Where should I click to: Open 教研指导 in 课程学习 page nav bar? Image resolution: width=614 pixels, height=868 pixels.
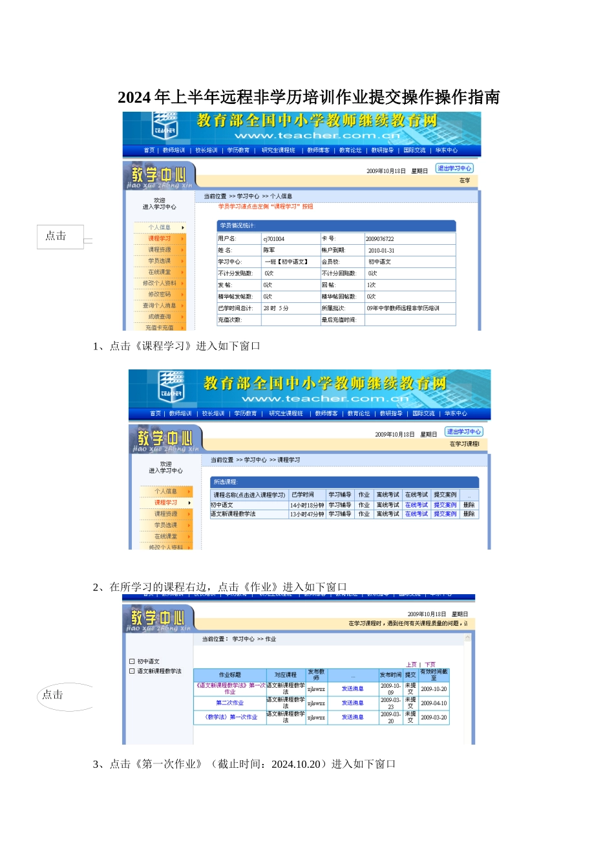pyautogui.click(x=391, y=413)
